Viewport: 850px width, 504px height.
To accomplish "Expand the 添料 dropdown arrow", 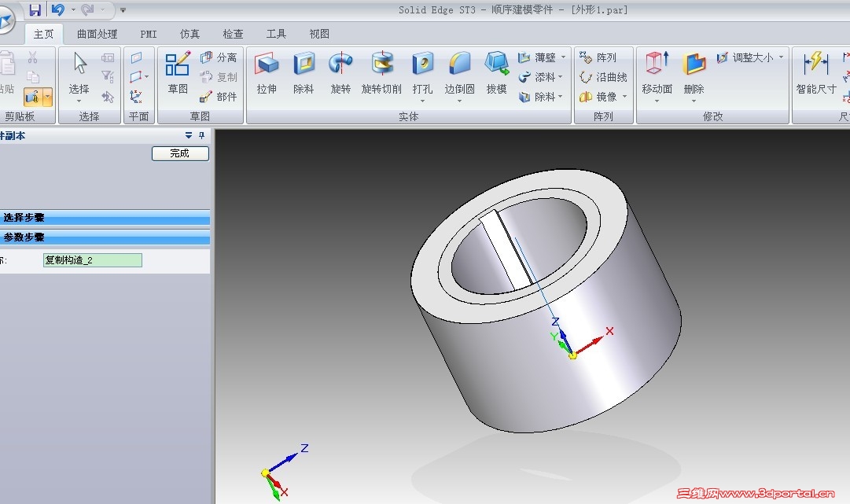I will (x=561, y=77).
